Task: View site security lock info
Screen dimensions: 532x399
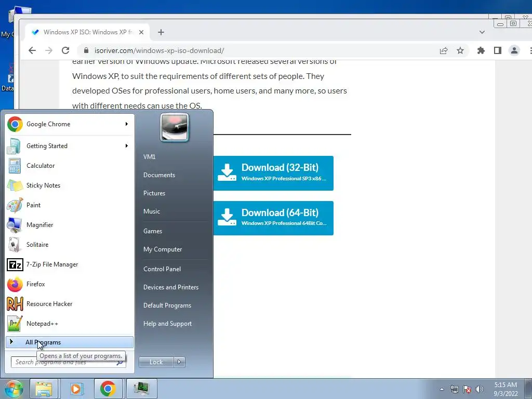Action: 86,50
